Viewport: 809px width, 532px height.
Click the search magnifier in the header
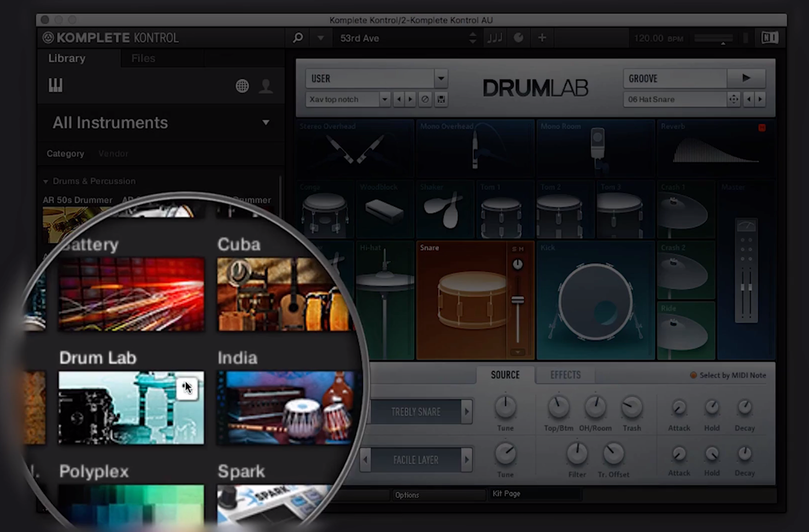pos(298,38)
